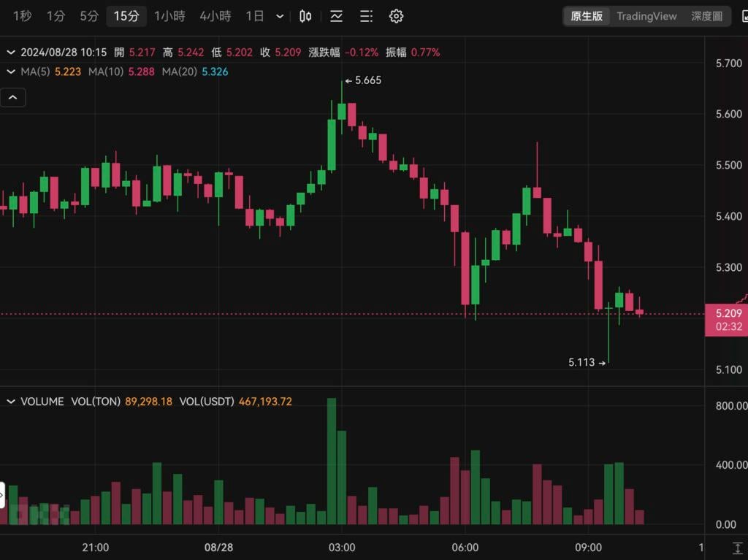
Task: Select the 15分 interval tab
Action: pyautogui.click(x=126, y=16)
